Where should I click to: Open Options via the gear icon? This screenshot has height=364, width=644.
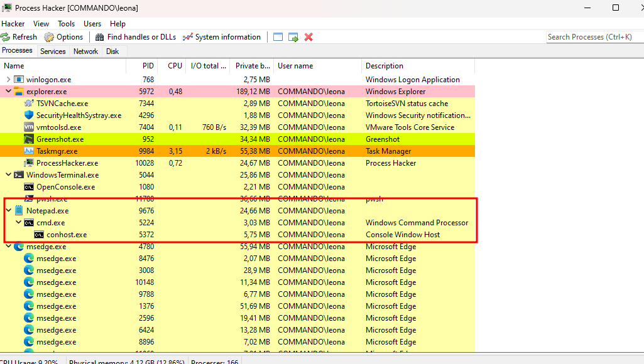click(49, 37)
